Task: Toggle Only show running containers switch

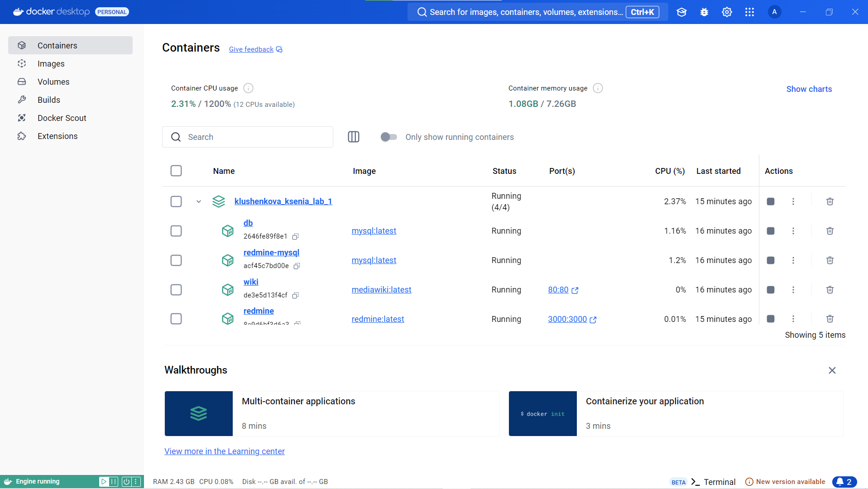Action: point(388,137)
